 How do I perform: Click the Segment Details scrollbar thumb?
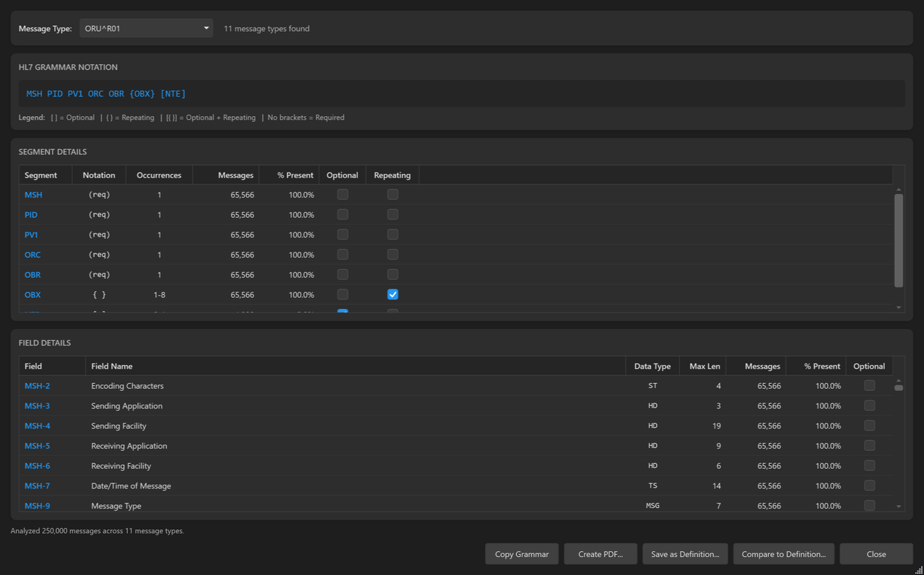(x=899, y=240)
